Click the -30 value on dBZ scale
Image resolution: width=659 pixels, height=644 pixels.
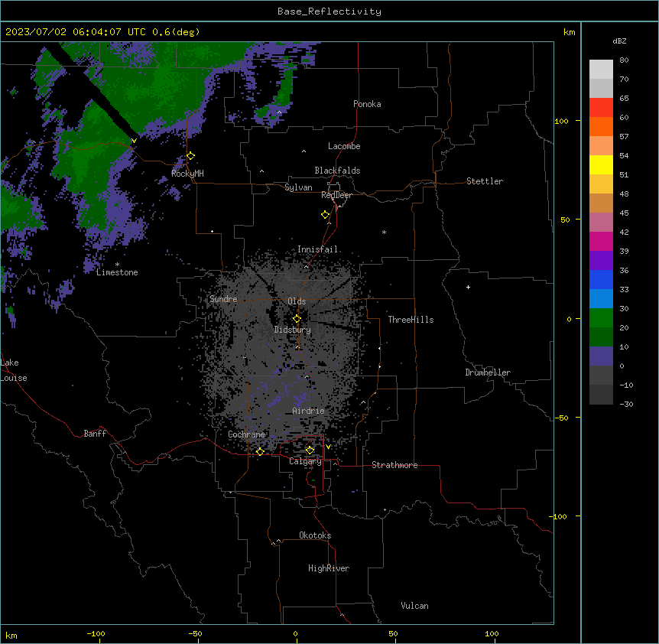[626, 404]
